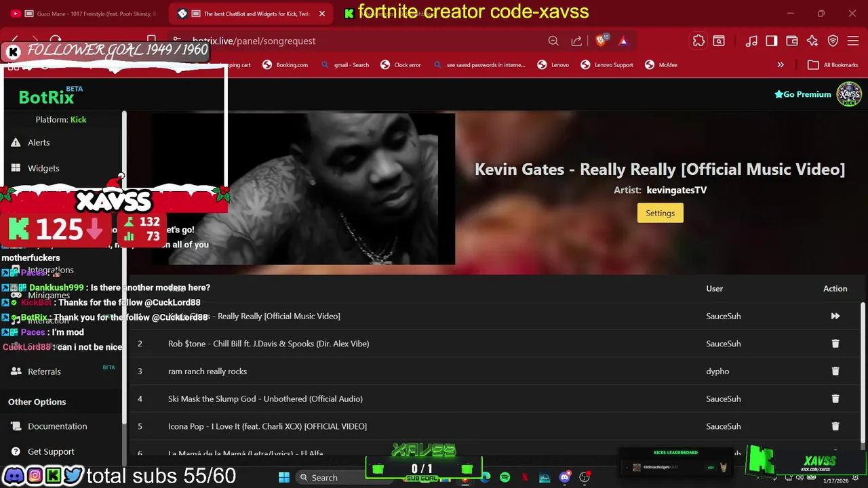Open the see saved passwords bookmark

[479, 65]
